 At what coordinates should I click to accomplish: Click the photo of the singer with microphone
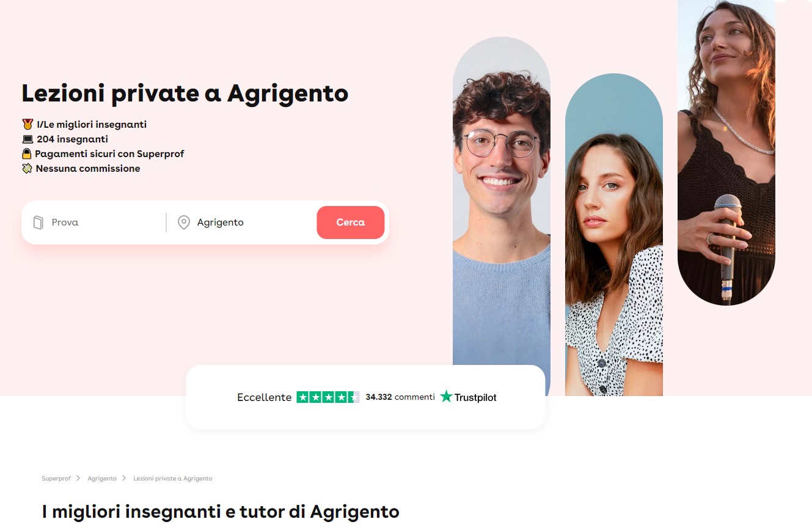click(726, 153)
